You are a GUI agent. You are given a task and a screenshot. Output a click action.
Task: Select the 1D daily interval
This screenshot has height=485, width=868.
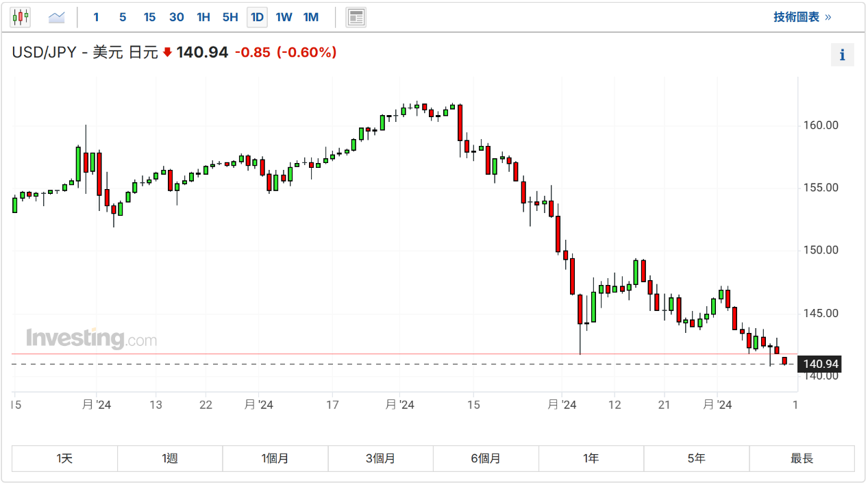(x=257, y=17)
